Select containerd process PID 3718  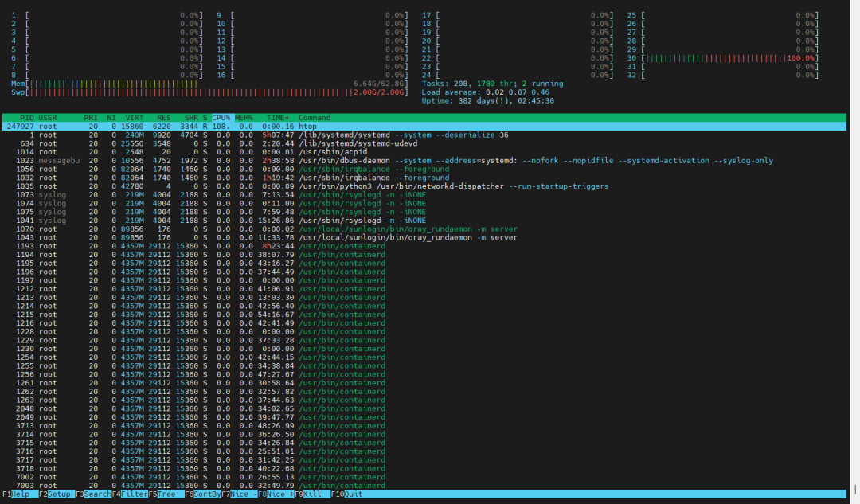(x=424, y=468)
